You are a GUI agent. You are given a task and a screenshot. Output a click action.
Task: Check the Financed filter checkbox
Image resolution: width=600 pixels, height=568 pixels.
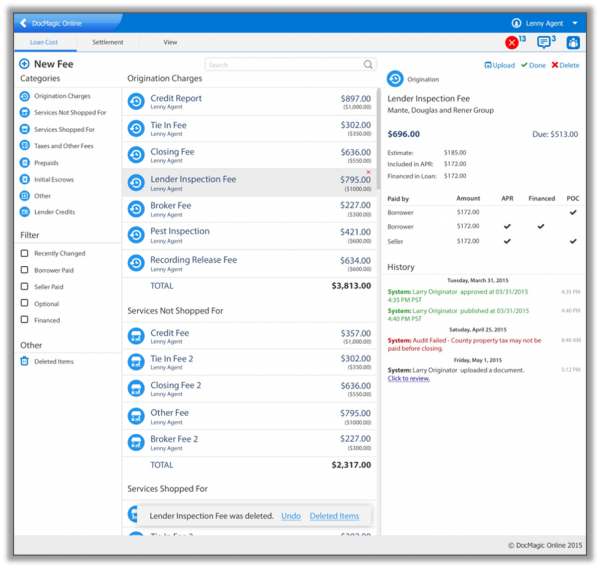point(25,320)
